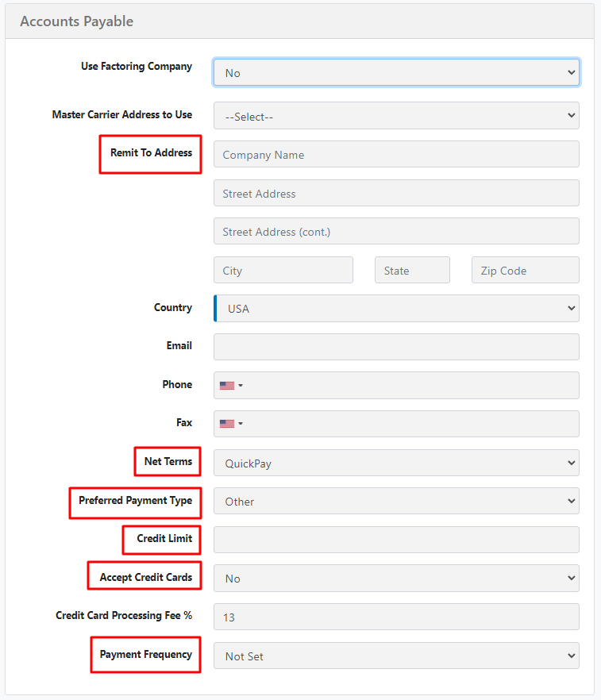Screen dimensions: 601x700
Task: Click into the City field
Action: [283, 270]
